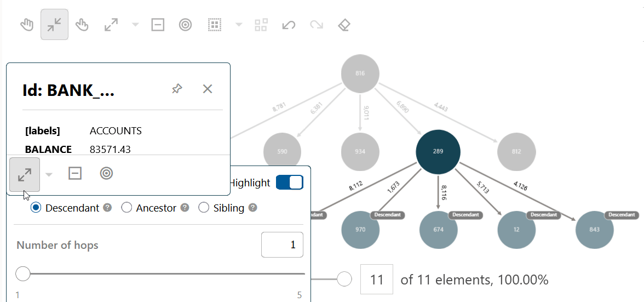644x302 pixels.
Task: Select the Ancestor radio option
Action: 127,208
